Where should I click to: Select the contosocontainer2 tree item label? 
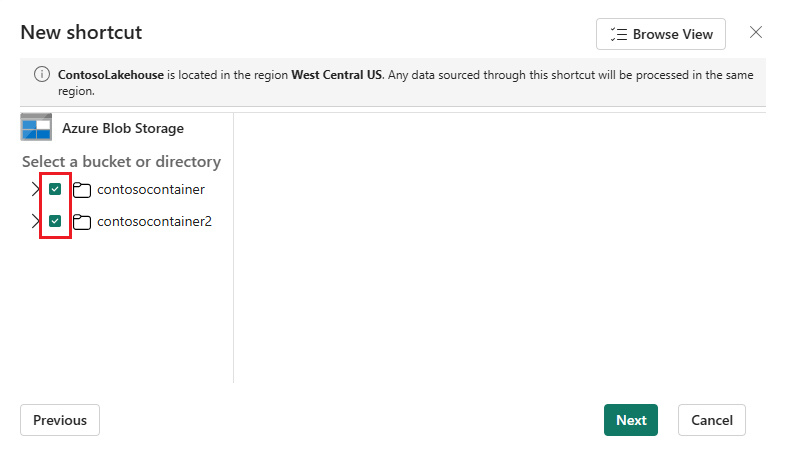tap(154, 221)
